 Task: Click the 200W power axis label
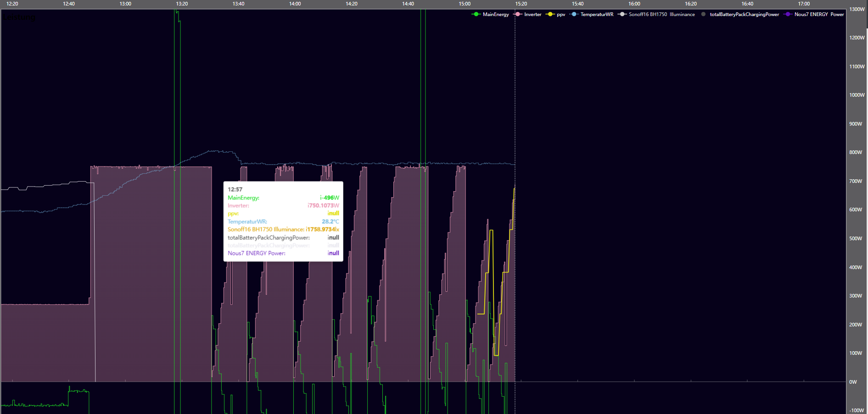click(x=856, y=325)
